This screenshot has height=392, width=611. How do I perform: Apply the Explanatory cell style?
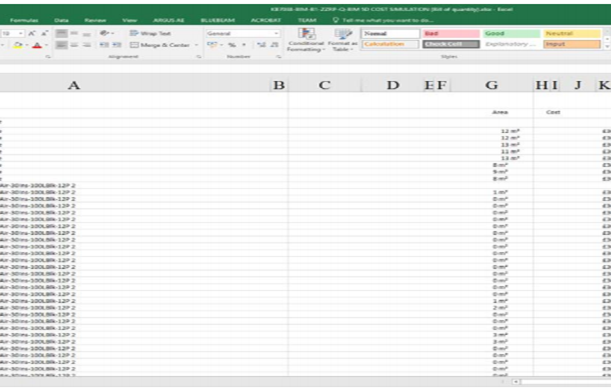pos(511,44)
